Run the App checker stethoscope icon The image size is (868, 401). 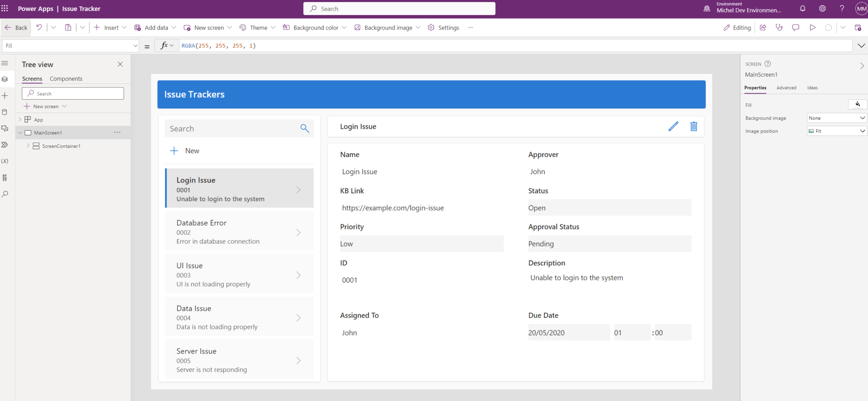pos(779,27)
